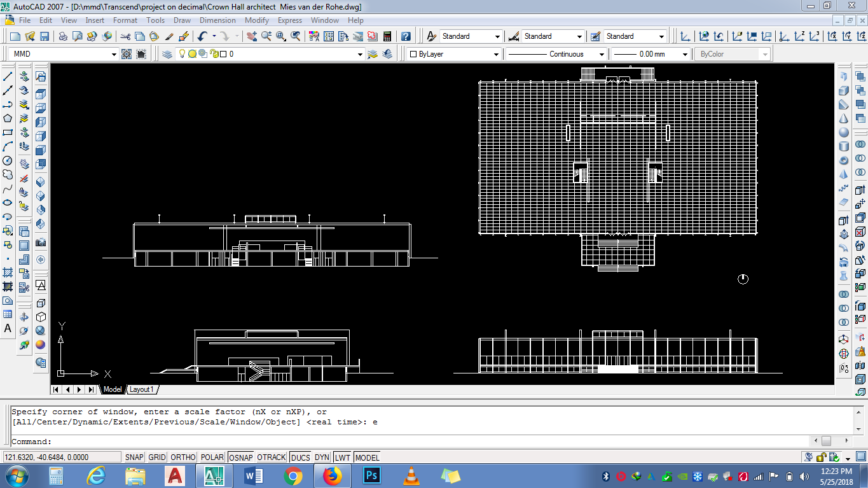Open the QuickCalc calculator icon
Image resolution: width=868 pixels, height=488 pixels.
[x=387, y=36]
